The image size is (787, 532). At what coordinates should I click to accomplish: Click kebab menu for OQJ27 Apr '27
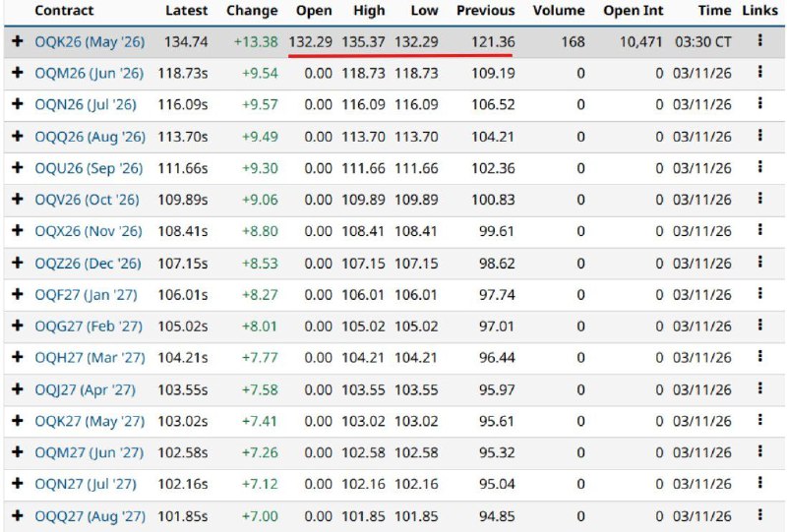759,389
